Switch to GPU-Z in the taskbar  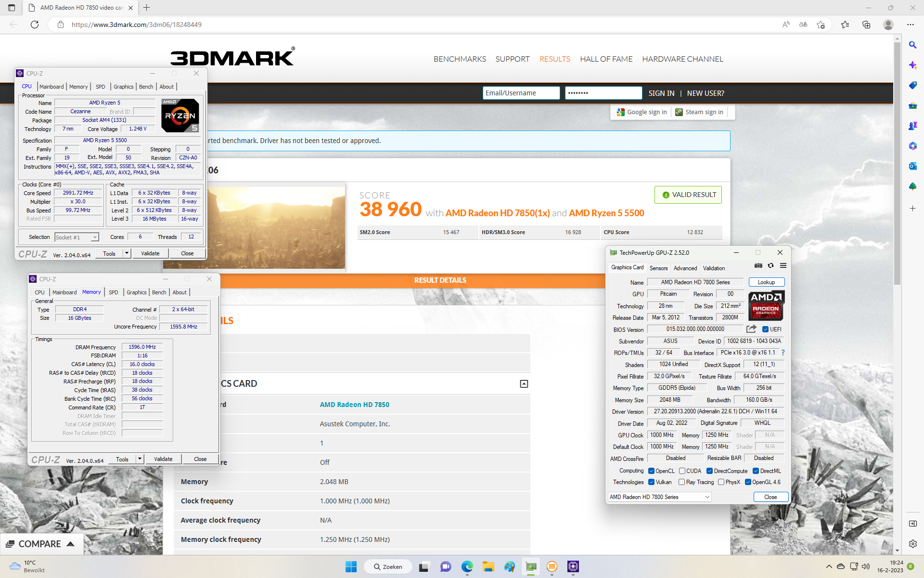[x=531, y=567]
